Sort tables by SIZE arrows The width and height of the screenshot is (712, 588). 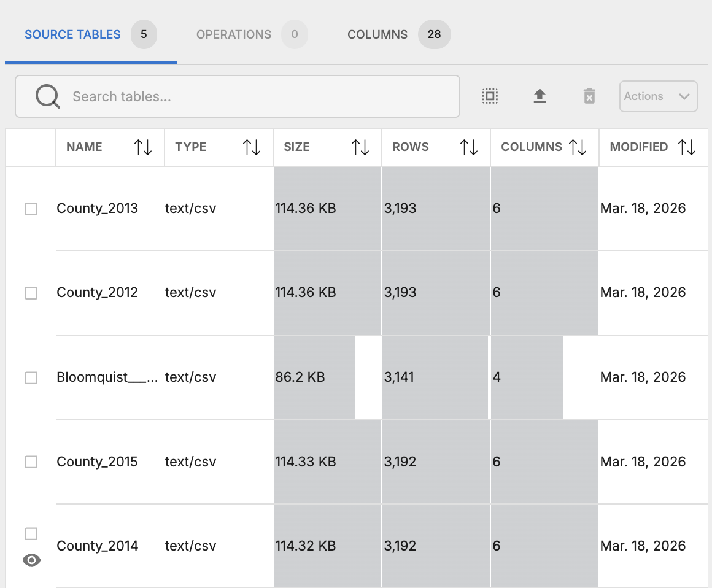coord(360,147)
